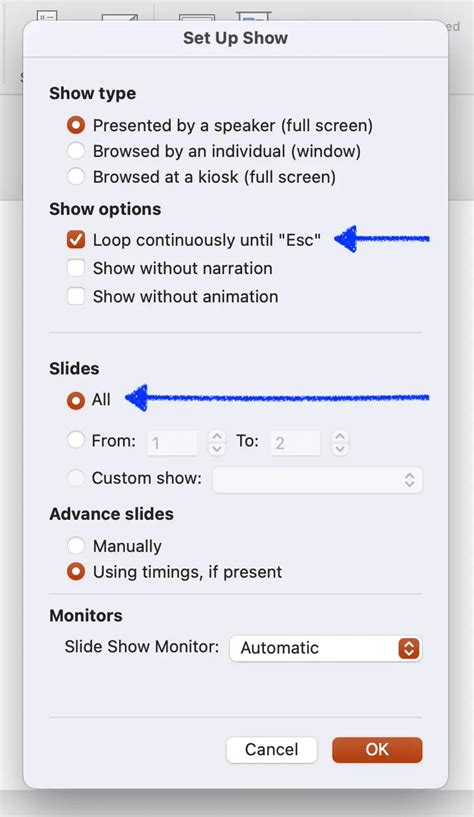Open the Custom show dropdown
Screen dimensions: 474x817
tap(318, 479)
